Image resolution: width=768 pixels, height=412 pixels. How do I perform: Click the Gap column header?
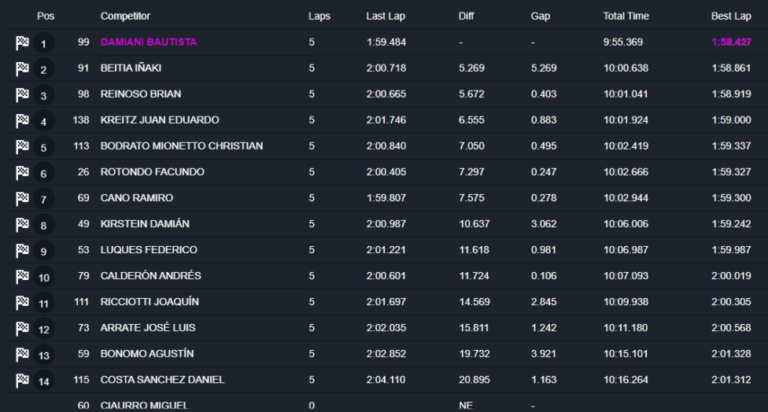click(540, 16)
